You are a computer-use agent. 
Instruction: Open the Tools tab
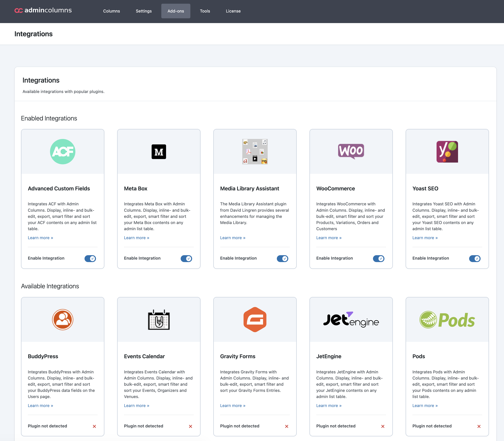tap(205, 11)
